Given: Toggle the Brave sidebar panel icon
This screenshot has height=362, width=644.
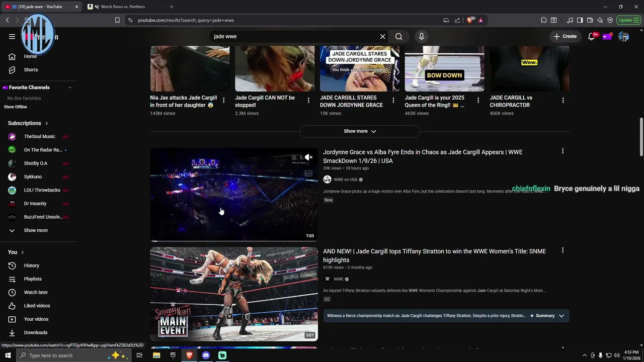Looking at the screenshot, I should (x=580, y=20).
